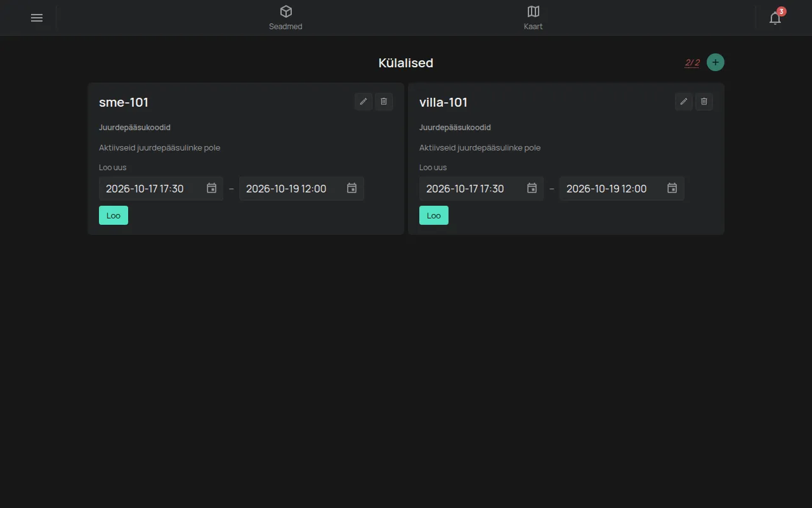Click Loo button under villa-101
The image size is (812, 508).
(434, 215)
